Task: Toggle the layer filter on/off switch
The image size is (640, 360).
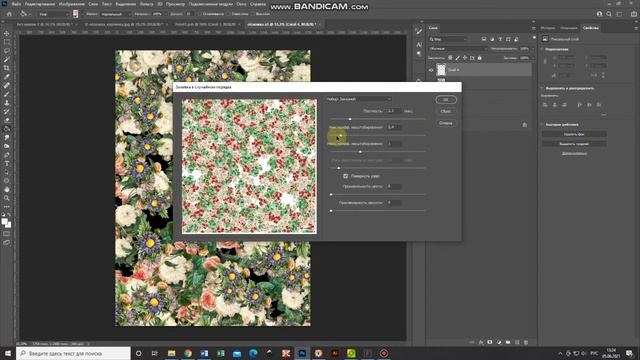Action: (534, 38)
